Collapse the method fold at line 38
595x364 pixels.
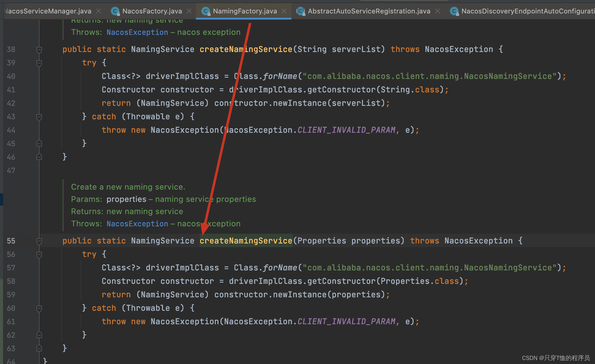[39, 50]
